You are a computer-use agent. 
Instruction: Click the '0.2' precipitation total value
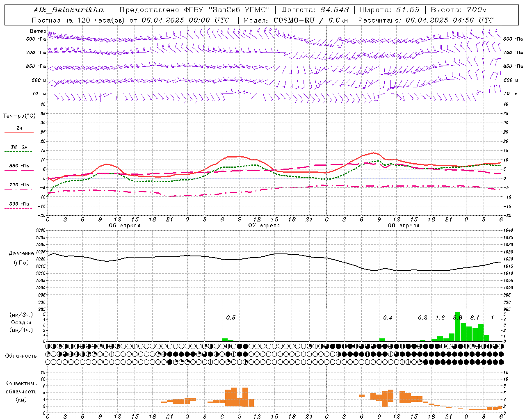[422, 317]
